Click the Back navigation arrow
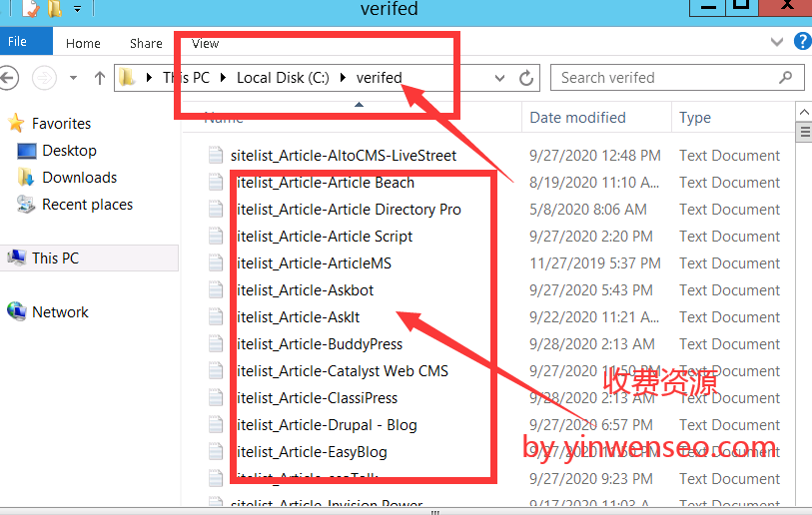The height and width of the screenshot is (515, 812). tap(9, 78)
